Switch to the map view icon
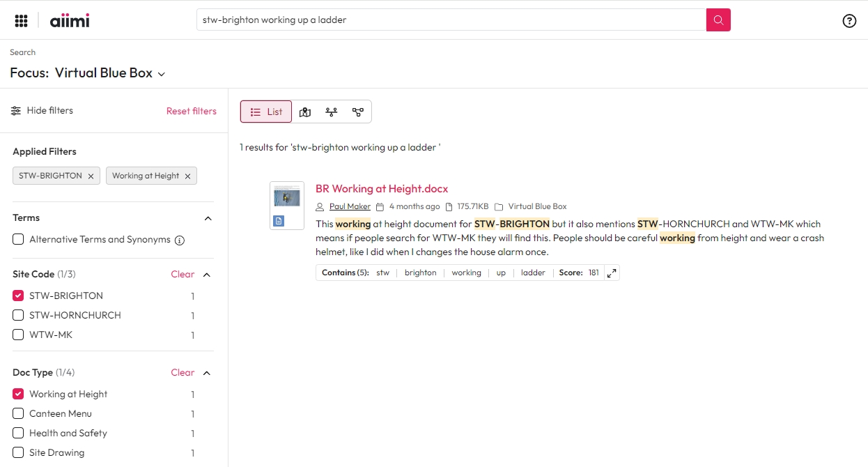 click(305, 112)
